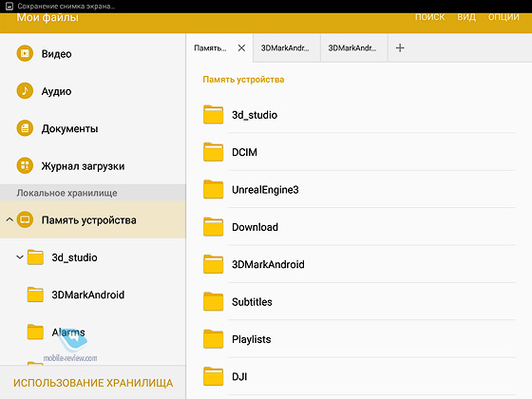Click 3DMarkAndroid folder icon in sidebar tree

35,294
